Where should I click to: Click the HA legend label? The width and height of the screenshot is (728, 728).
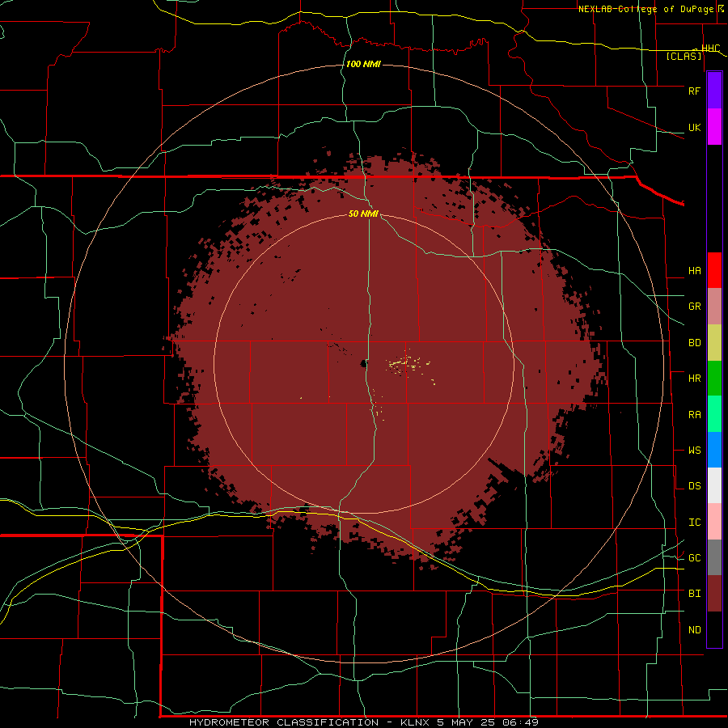point(694,271)
